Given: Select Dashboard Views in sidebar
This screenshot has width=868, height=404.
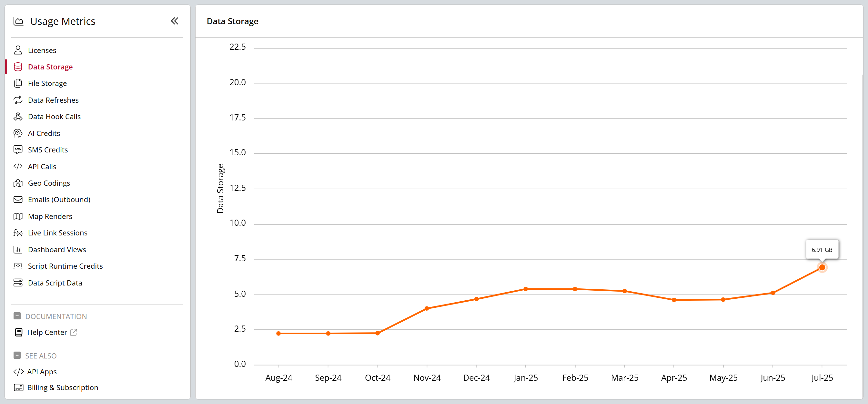Looking at the screenshot, I should 57,250.
